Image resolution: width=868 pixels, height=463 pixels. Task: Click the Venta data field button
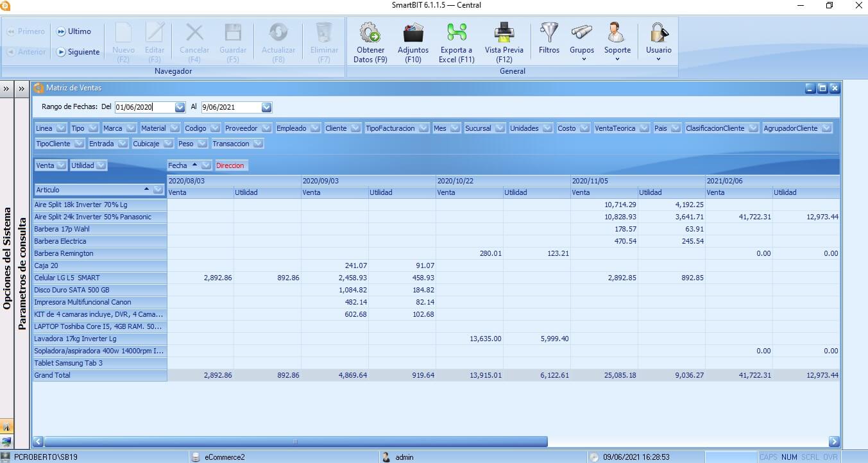[51, 165]
